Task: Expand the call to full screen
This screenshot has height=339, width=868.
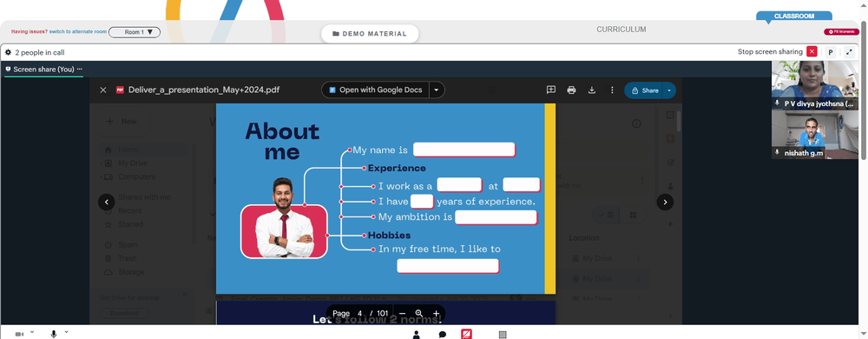Action: point(849,52)
